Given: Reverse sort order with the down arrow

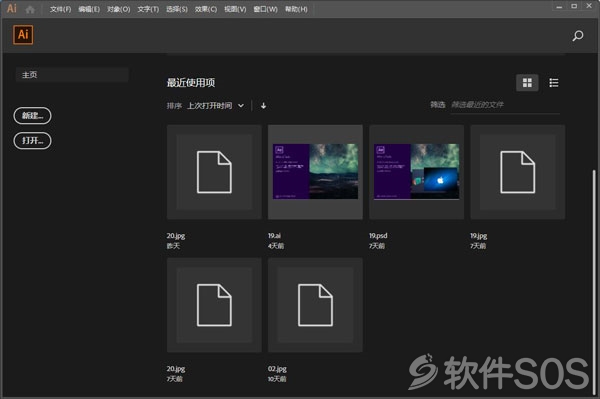Looking at the screenshot, I should pyautogui.click(x=263, y=106).
